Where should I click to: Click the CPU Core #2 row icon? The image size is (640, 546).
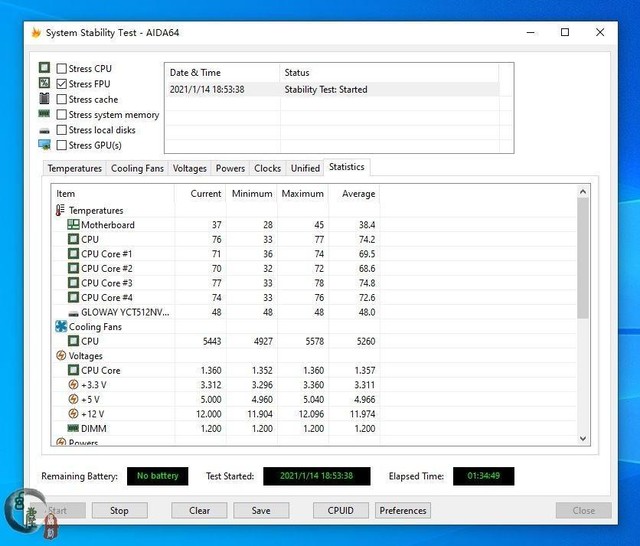[73, 268]
